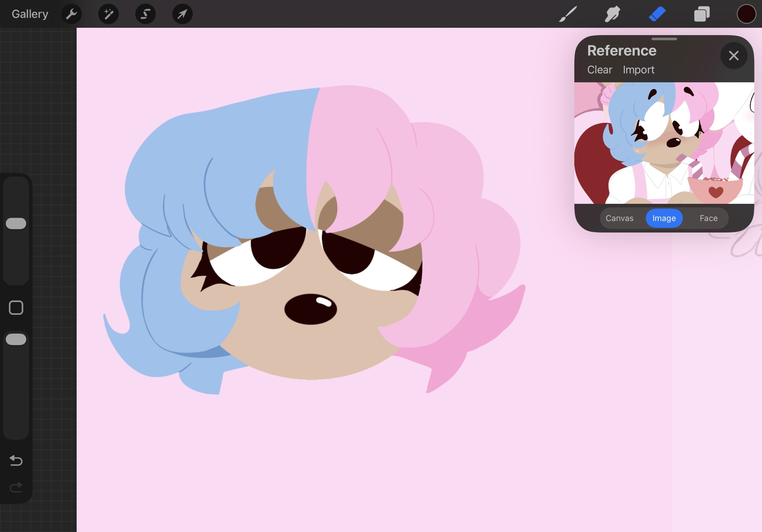Switch reference to Image mode
762x532 pixels.
(664, 218)
